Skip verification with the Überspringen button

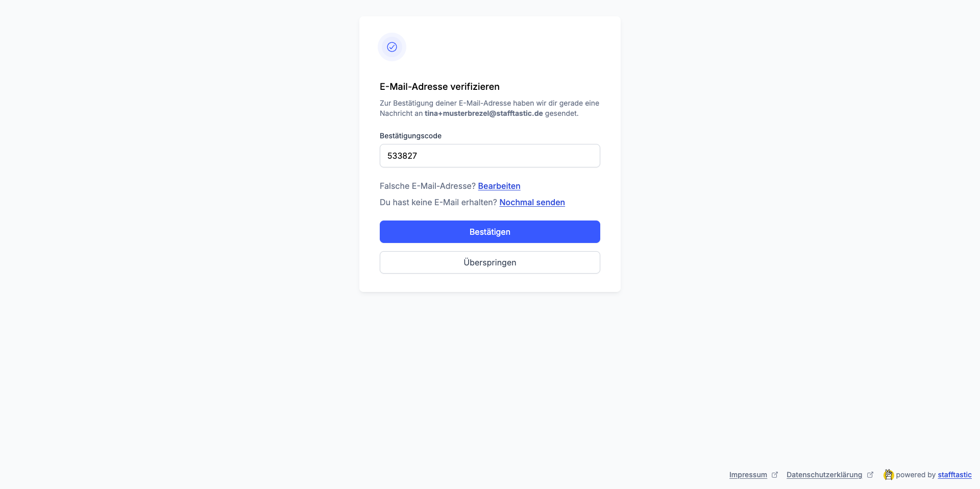pos(489,262)
